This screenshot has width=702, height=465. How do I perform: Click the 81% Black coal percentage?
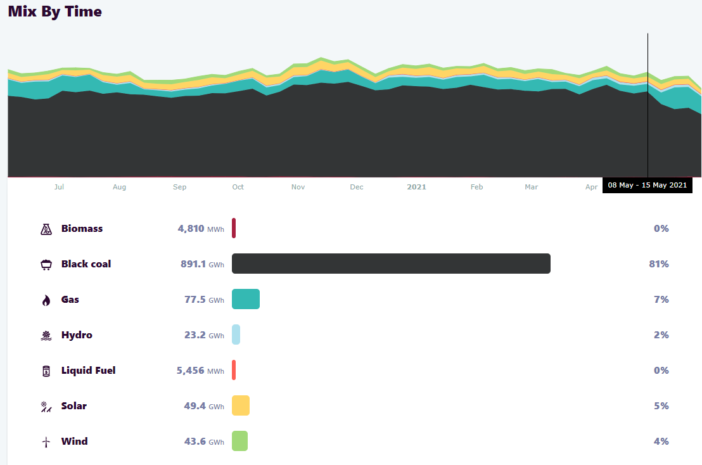tap(658, 264)
